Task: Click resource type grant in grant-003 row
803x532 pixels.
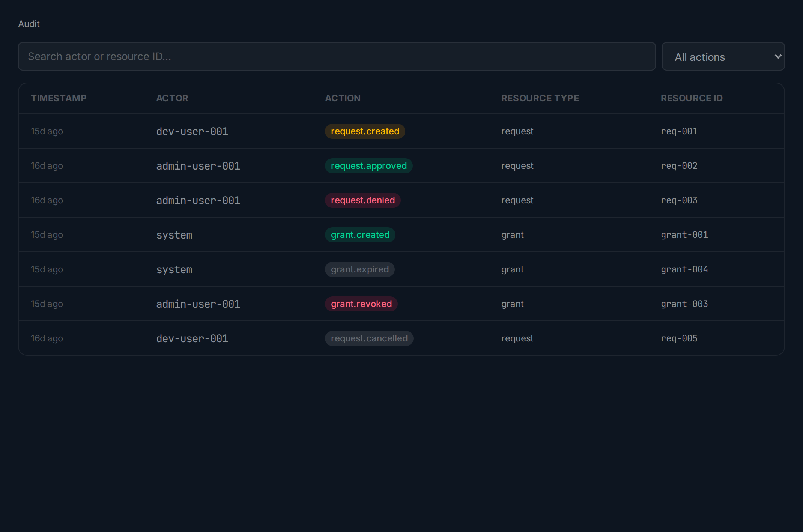Action: click(x=512, y=304)
